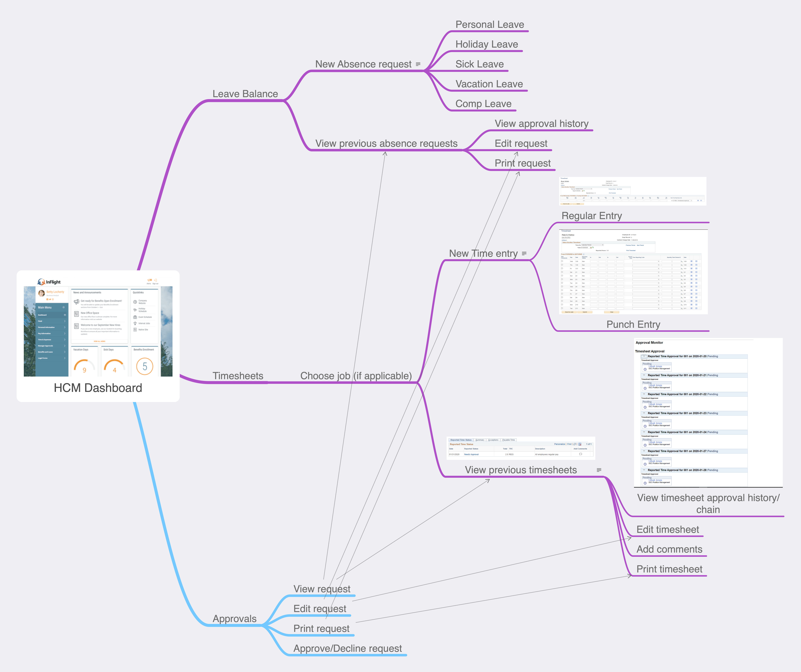Select Dashboard in the Main Menu

point(52,315)
